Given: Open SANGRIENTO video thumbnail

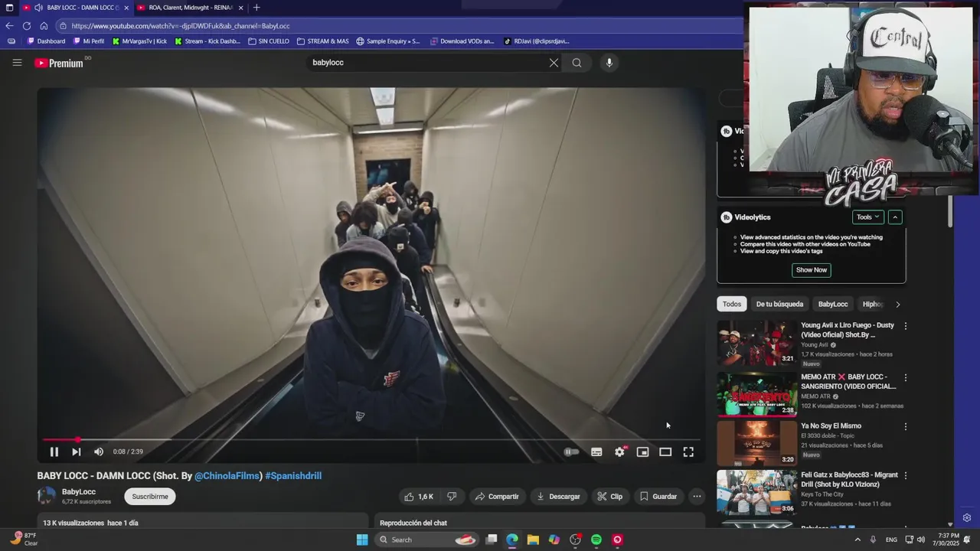Looking at the screenshot, I should 756,394.
